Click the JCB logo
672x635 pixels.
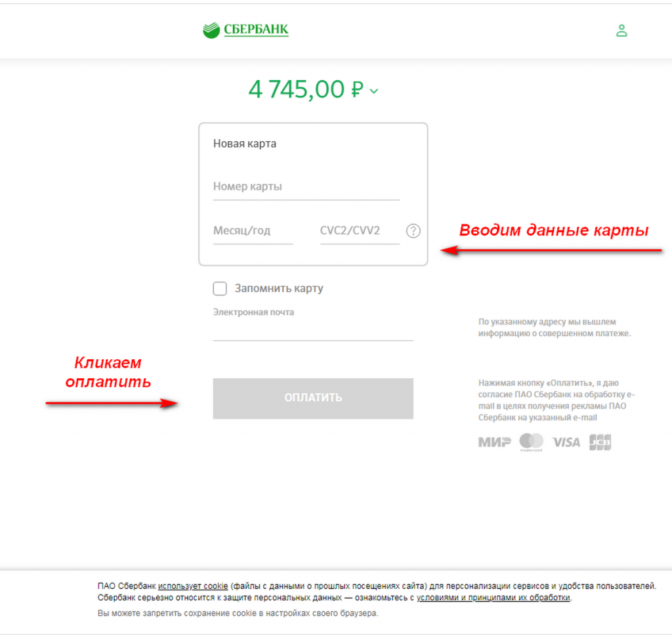coord(600,442)
